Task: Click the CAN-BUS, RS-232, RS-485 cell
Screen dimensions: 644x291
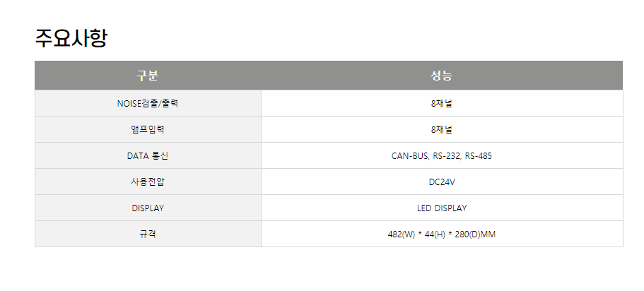Action: (x=442, y=156)
